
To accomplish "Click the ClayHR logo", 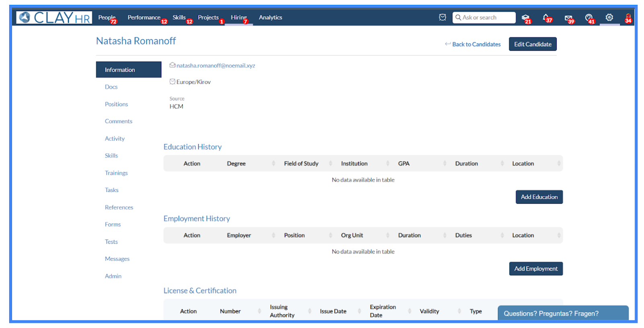I will [54, 17].
